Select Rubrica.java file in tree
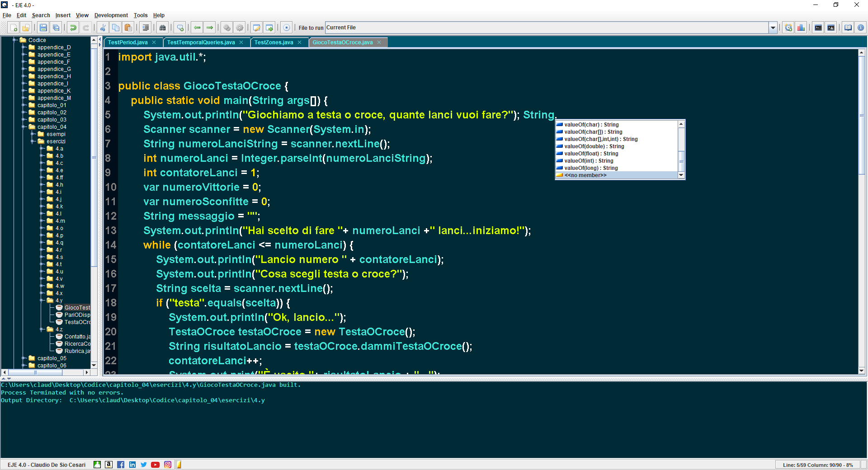 coord(77,351)
